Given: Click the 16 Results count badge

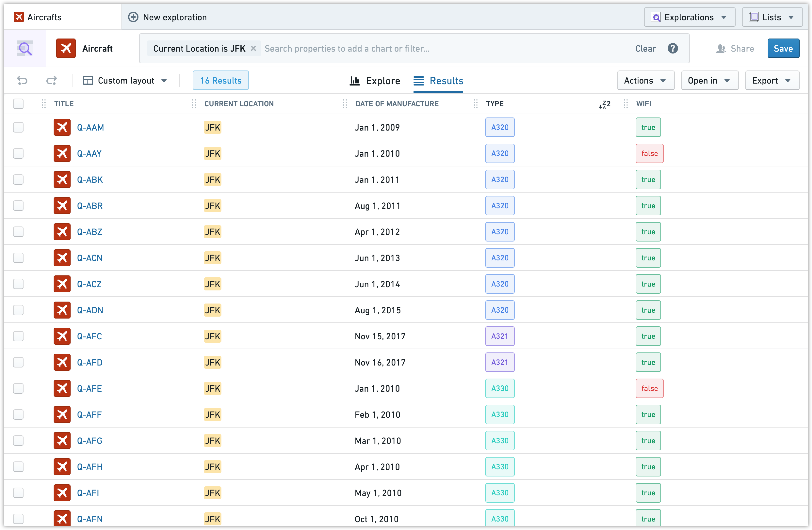Looking at the screenshot, I should coord(221,80).
